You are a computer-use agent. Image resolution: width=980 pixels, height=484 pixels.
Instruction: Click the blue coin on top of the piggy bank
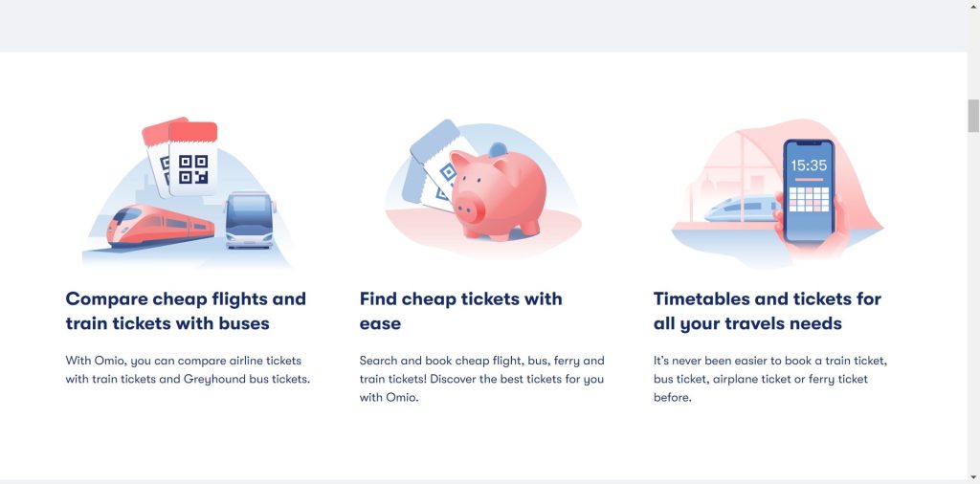pyautogui.click(x=499, y=147)
